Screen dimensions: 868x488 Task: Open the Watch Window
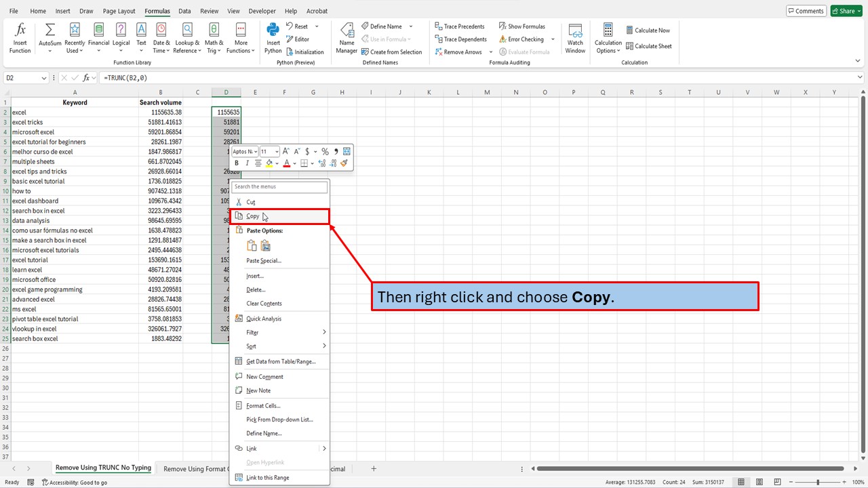click(575, 39)
